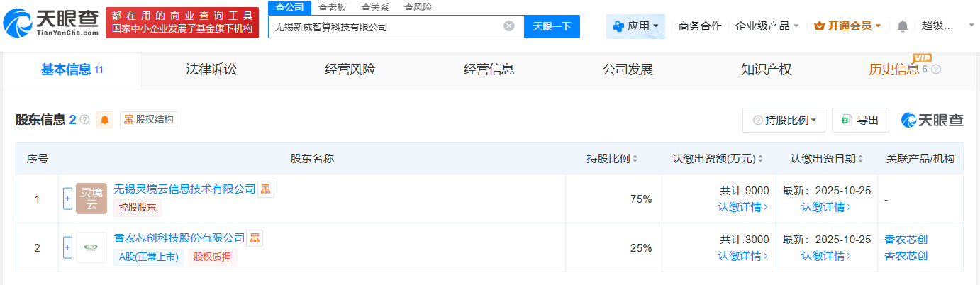The width and height of the screenshot is (980, 285).
Task: Switch to the 公司发展 tab
Action: coord(628,69)
